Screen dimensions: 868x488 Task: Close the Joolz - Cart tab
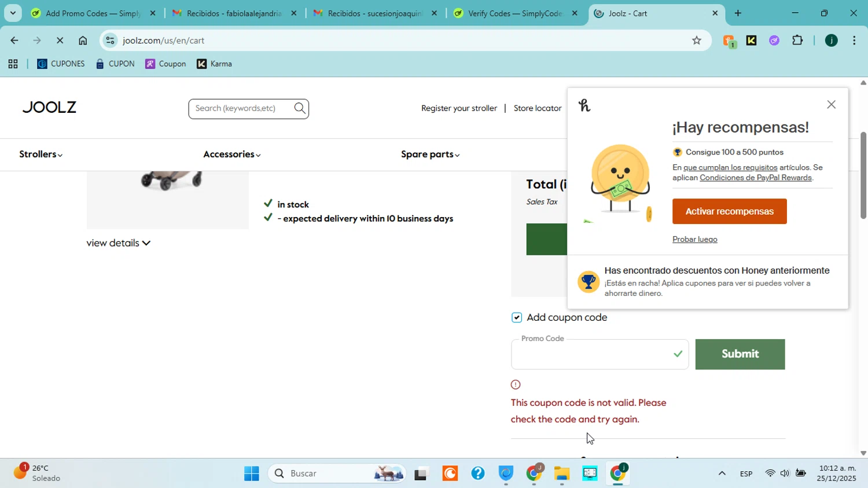click(x=715, y=13)
